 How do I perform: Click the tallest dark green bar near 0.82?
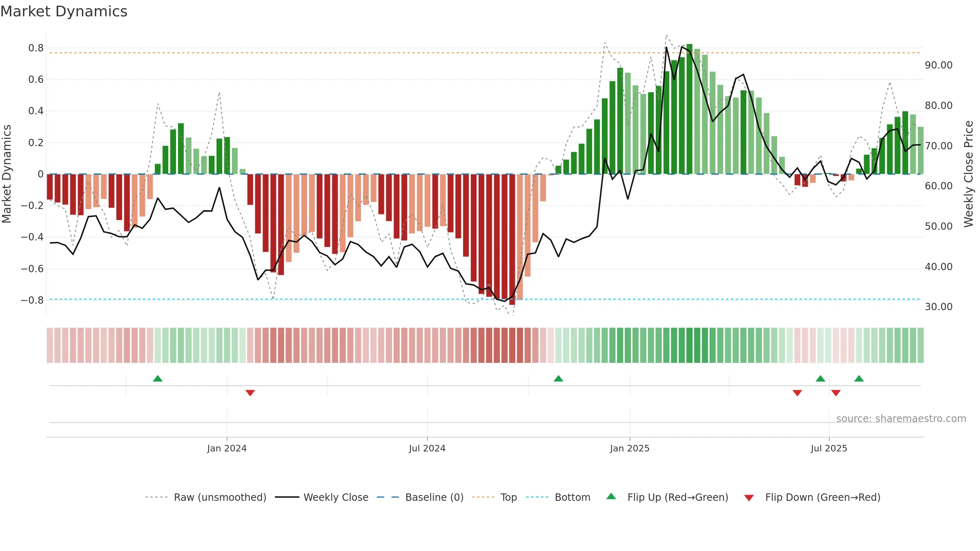[689, 109]
